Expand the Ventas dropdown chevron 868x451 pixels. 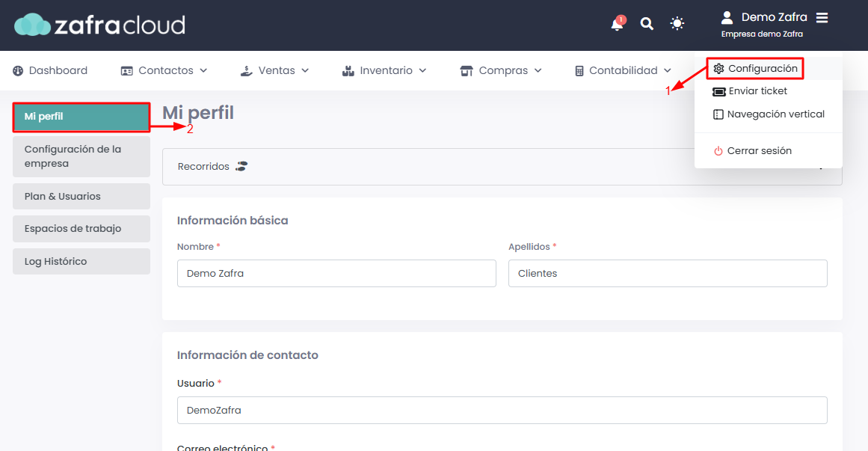tap(305, 71)
